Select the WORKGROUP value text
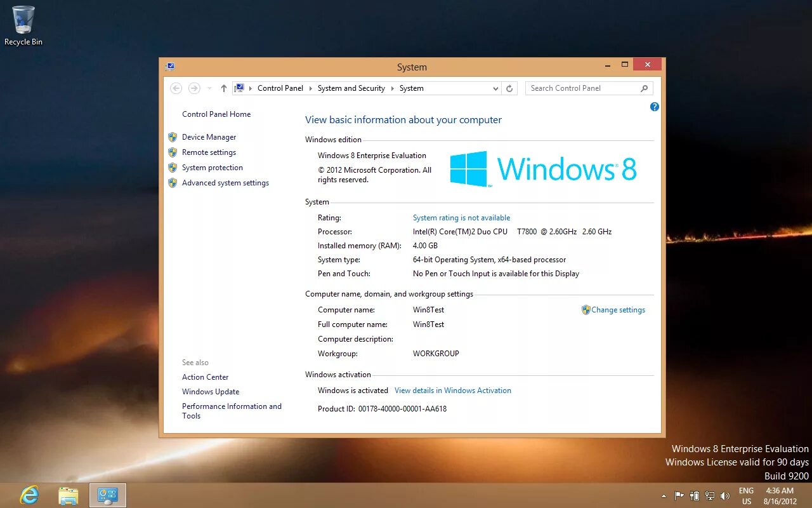812x508 pixels. pyautogui.click(x=436, y=354)
